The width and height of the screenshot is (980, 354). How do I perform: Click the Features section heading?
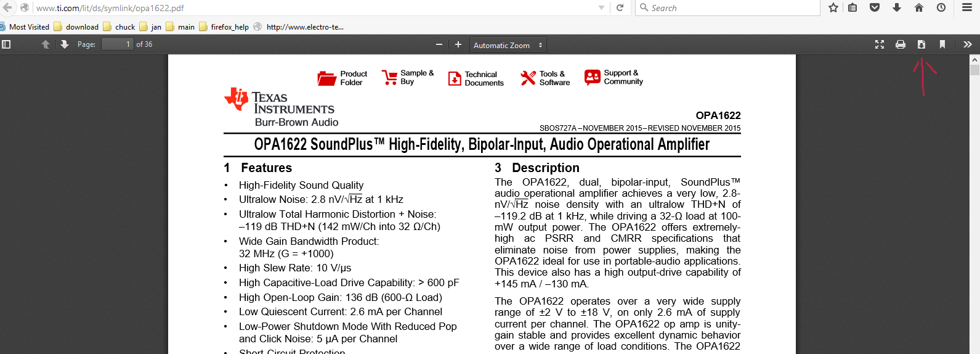pos(258,168)
